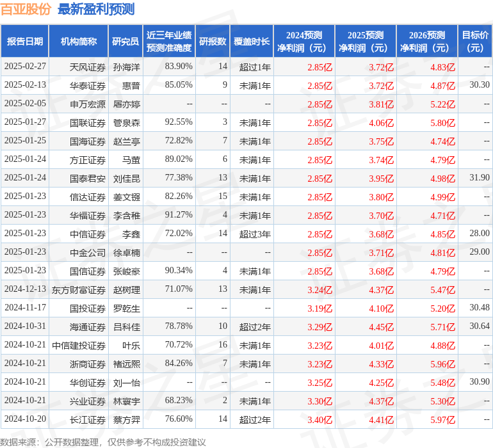Click the 机构简称 column header
Viewport: 493px width, 448px height.
(78, 42)
